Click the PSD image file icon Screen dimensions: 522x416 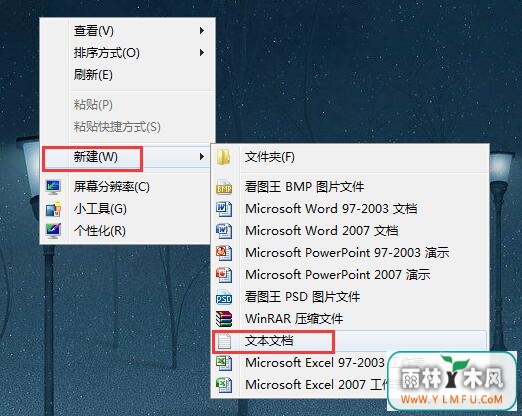click(x=224, y=297)
